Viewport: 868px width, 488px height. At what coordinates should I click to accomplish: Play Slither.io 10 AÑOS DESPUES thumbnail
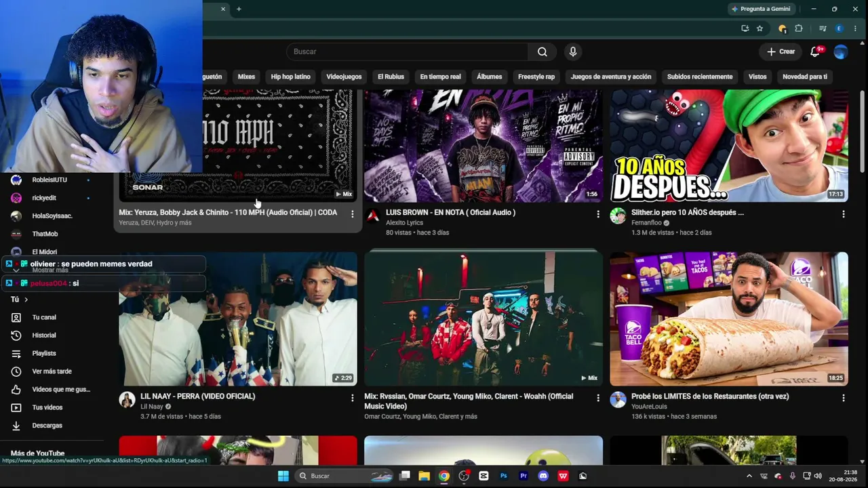pos(729,146)
